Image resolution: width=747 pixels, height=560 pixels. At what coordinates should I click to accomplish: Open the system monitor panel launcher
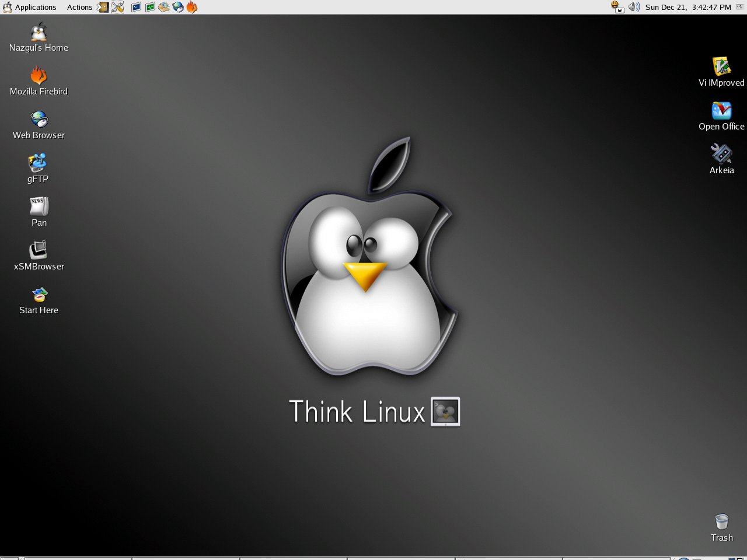(150, 7)
